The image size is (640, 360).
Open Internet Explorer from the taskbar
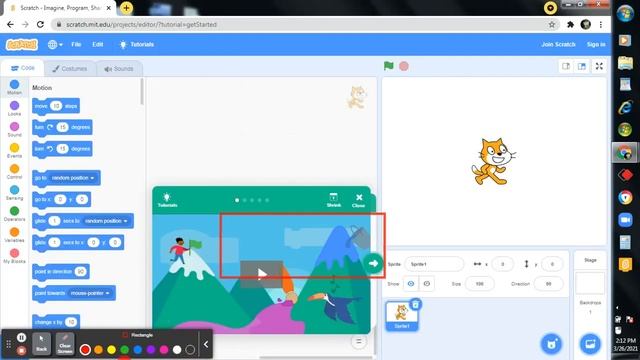tap(625, 107)
